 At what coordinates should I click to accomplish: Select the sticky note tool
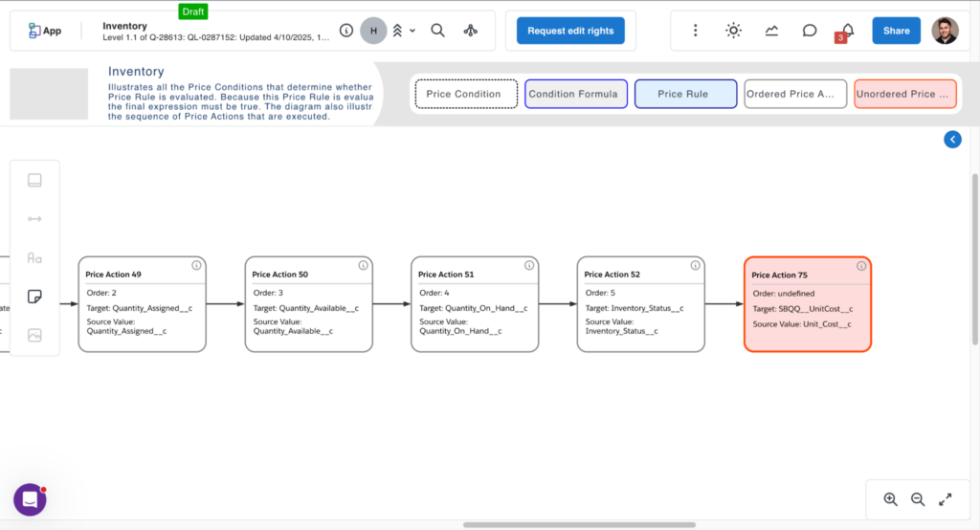click(x=34, y=297)
